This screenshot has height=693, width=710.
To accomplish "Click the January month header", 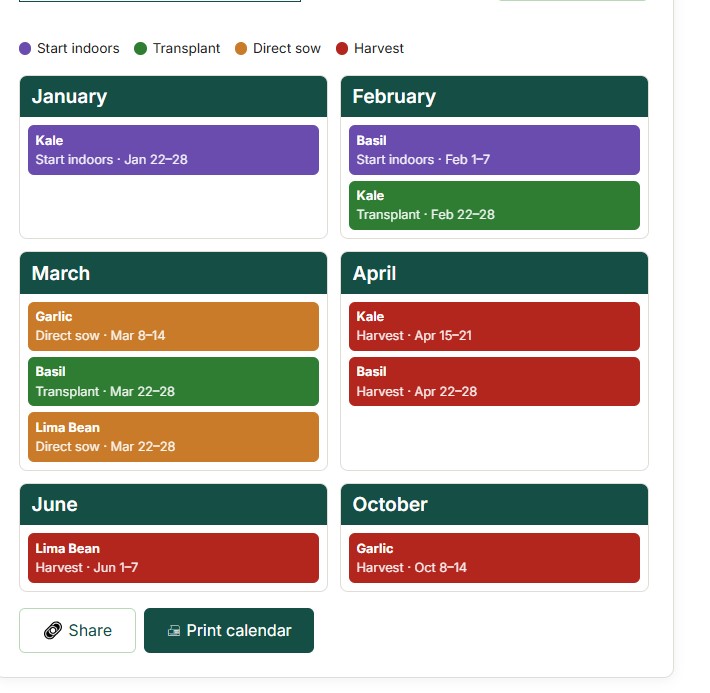I will (173, 96).
